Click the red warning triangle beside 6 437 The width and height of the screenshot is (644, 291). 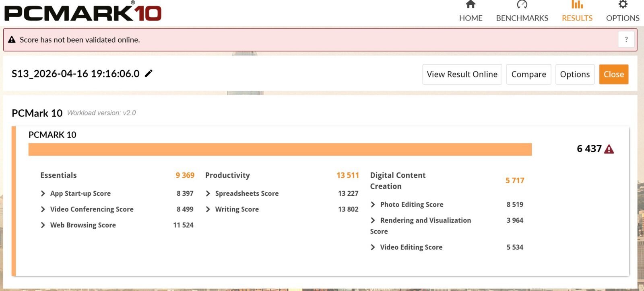coord(609,149)
